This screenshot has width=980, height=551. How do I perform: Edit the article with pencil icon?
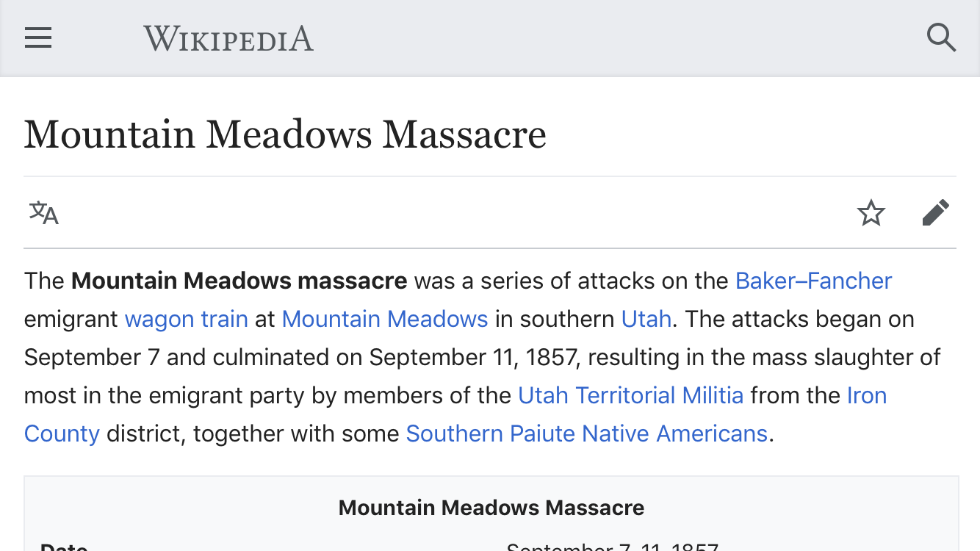[936, 213]
